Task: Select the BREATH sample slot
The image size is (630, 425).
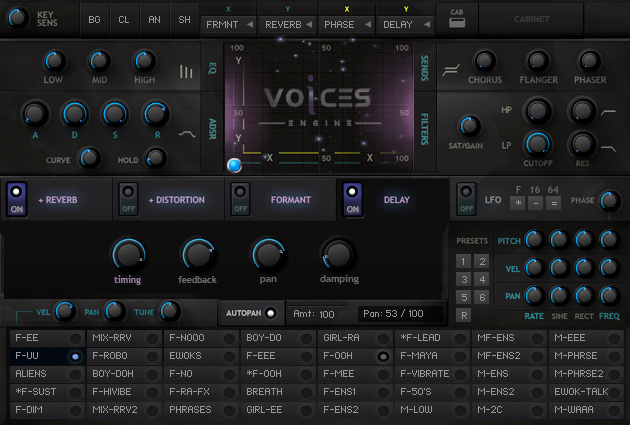Action: (x=278, y=392)
